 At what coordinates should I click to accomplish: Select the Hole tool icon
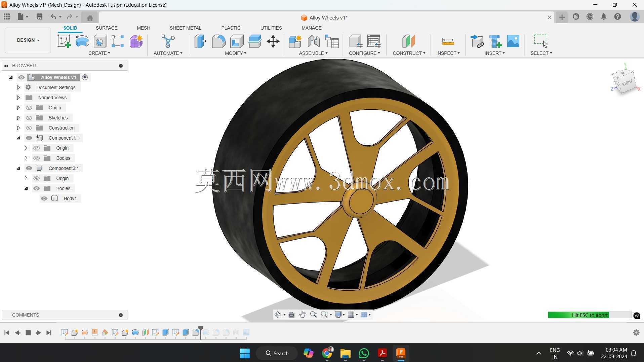[100, 41]
